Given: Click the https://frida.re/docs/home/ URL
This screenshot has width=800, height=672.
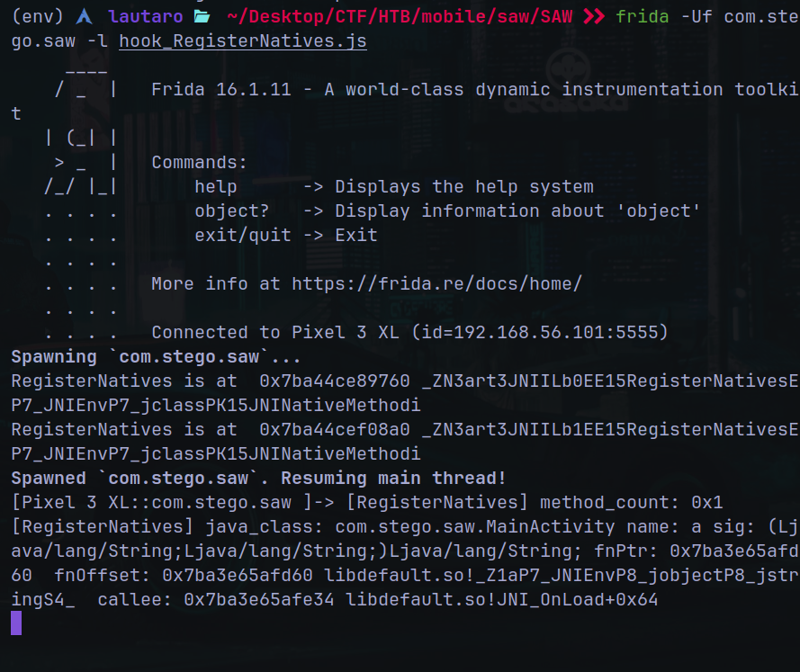Looking at the screenshot, I should (x=436, y=284).
